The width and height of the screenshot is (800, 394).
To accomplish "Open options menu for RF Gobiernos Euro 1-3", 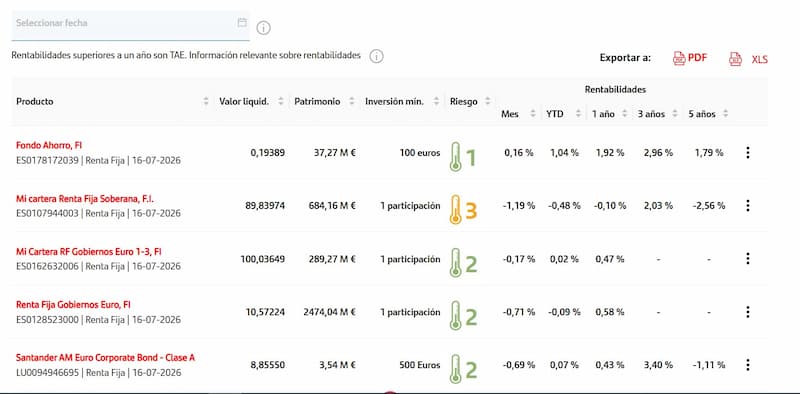I will pyautogui.click(x=747, y=259).
